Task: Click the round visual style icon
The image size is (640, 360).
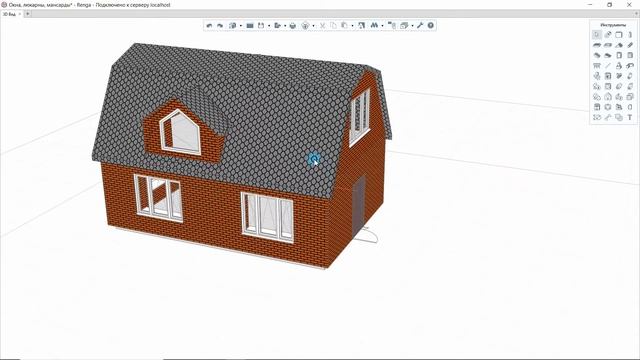Action: coord(305,26)
